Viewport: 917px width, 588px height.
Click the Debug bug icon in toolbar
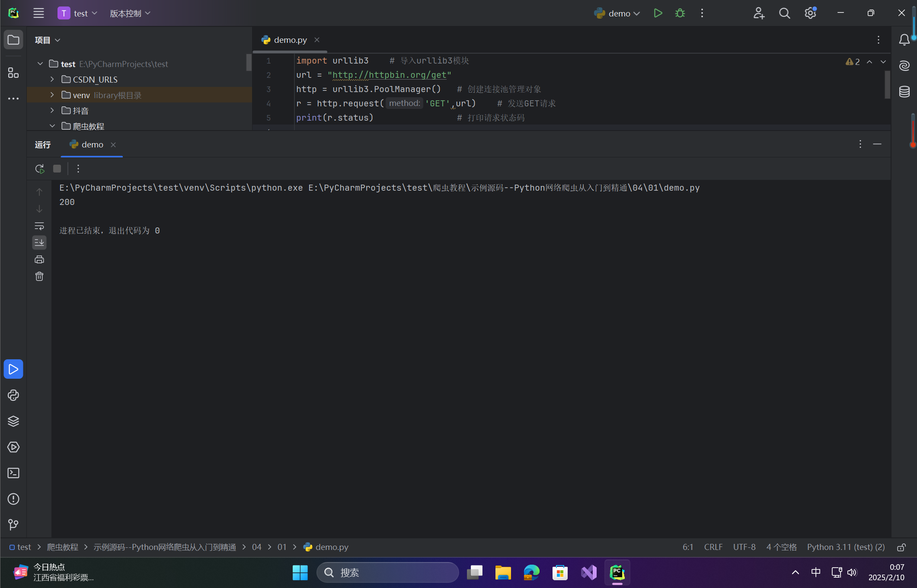coord(680,13)
